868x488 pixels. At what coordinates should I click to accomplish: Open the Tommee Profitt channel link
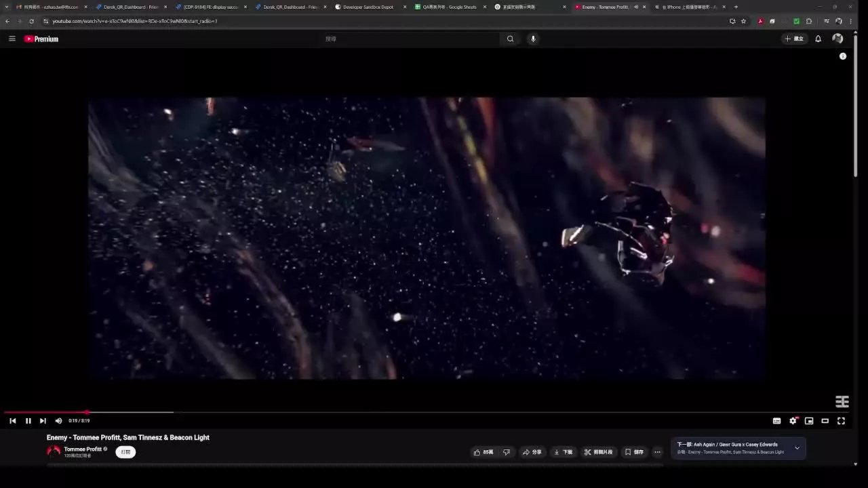tap(83, 449)
